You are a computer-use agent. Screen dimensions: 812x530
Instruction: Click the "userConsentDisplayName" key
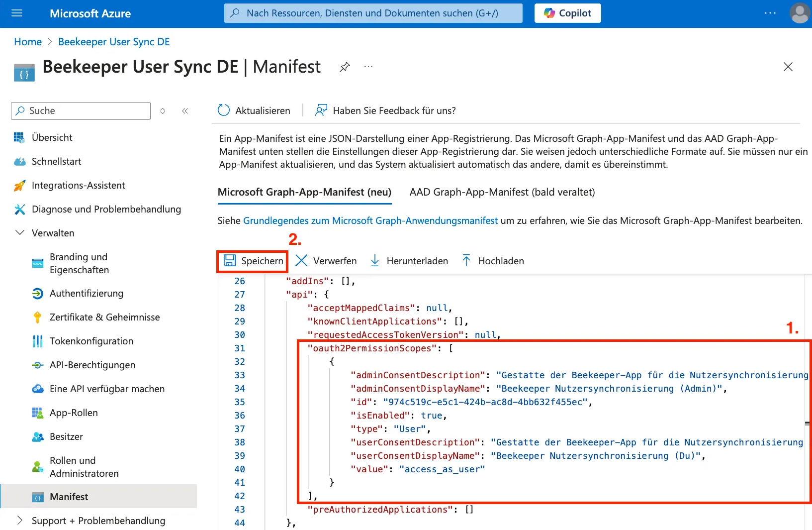coord(415,456)
